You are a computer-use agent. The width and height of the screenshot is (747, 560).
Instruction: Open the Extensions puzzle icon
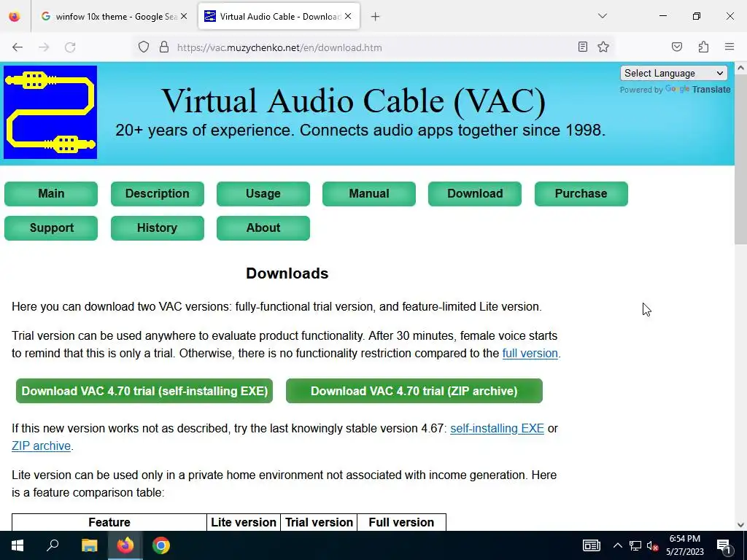click(x=703, y=47)
